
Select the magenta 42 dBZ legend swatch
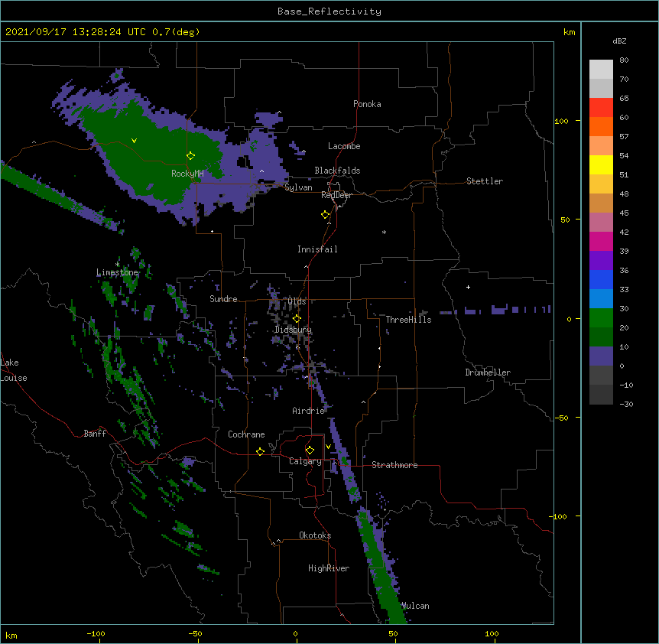[x=601, y=241]
